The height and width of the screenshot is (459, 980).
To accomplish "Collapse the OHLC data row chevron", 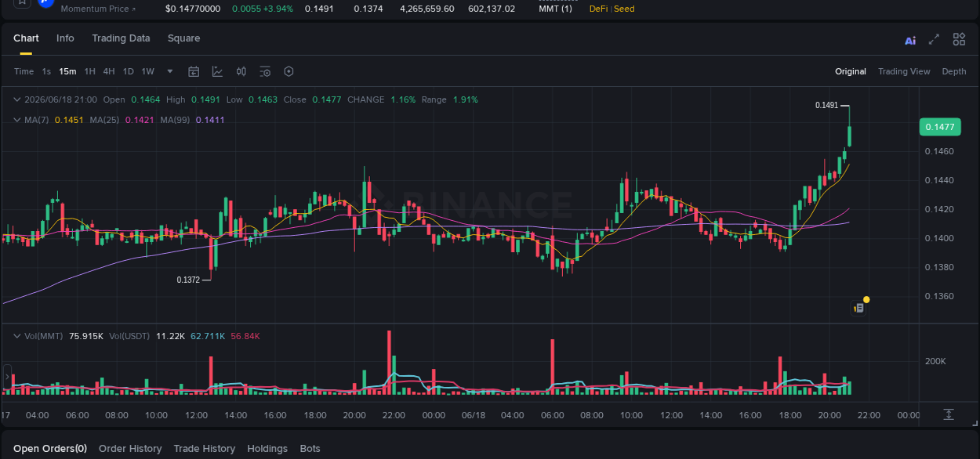I will pos(17,99).
